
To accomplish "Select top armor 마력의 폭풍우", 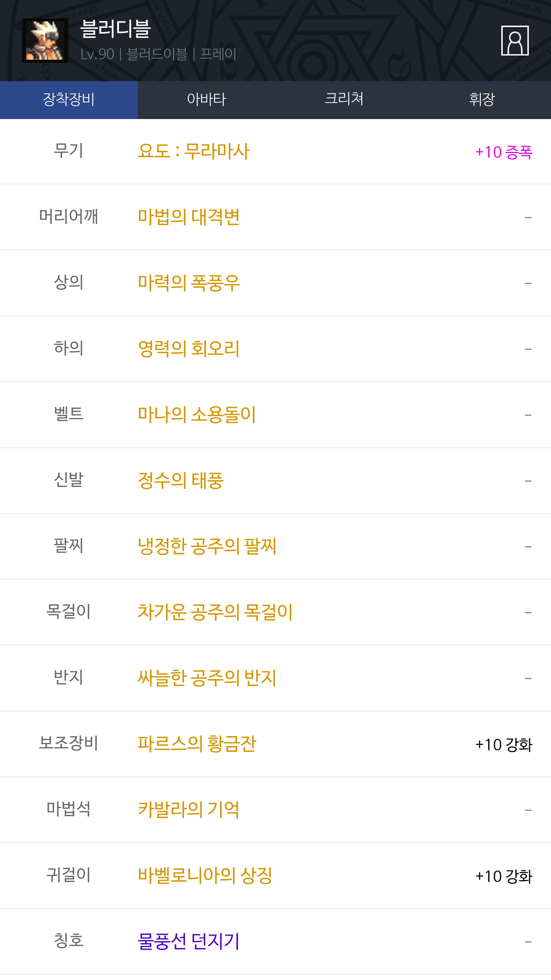I will 189,283.
